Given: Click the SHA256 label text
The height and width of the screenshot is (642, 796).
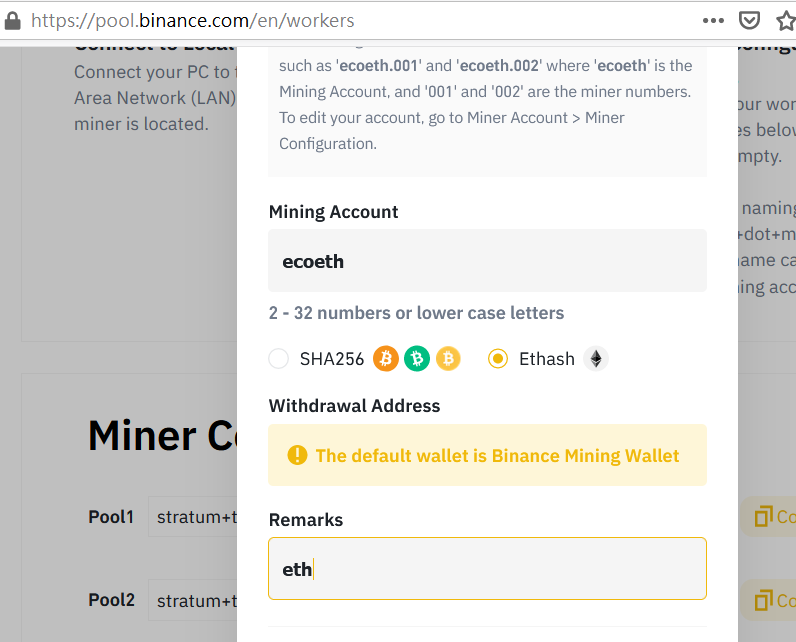Looking at the screenshot, I should click(x=332, y=359).
